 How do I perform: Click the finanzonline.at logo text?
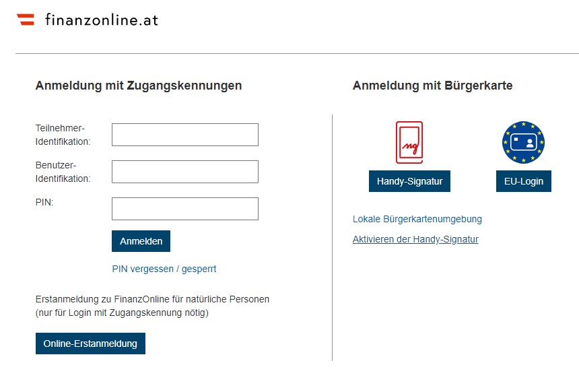tap(102, 20)
